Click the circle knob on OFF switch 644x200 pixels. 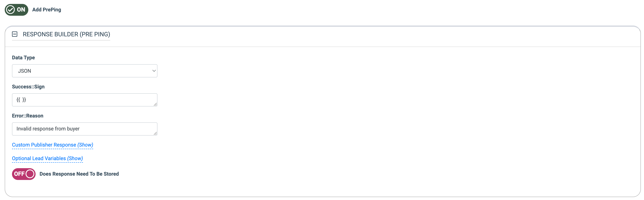click(30, 174)
